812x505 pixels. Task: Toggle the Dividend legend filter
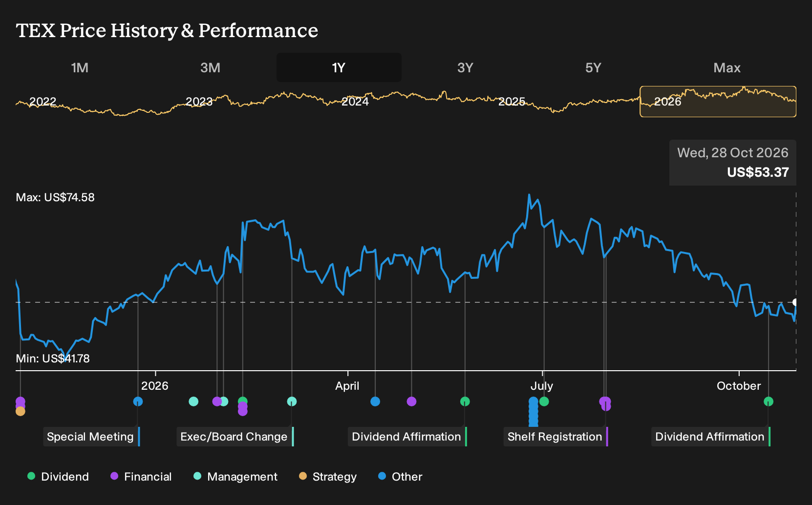[x=58, y=477]
